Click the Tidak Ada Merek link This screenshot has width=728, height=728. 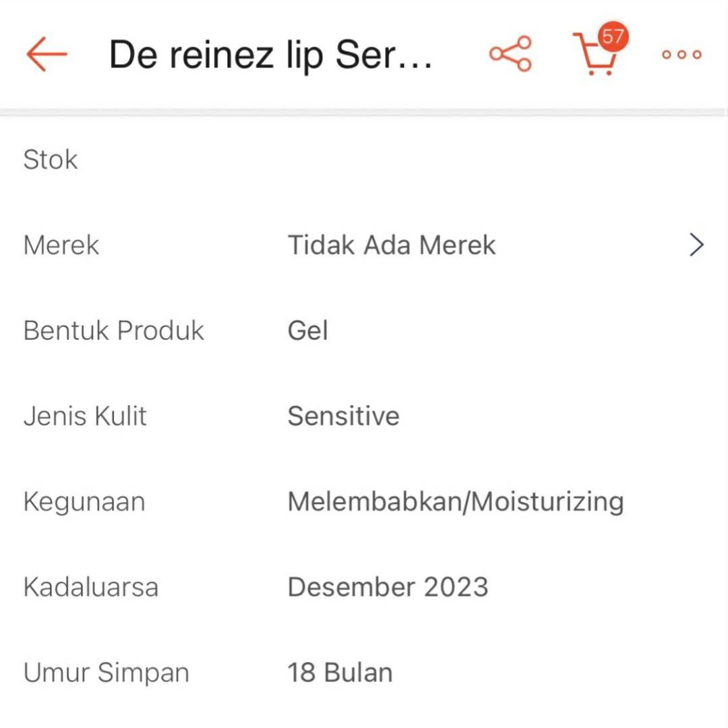pos(392,245)
